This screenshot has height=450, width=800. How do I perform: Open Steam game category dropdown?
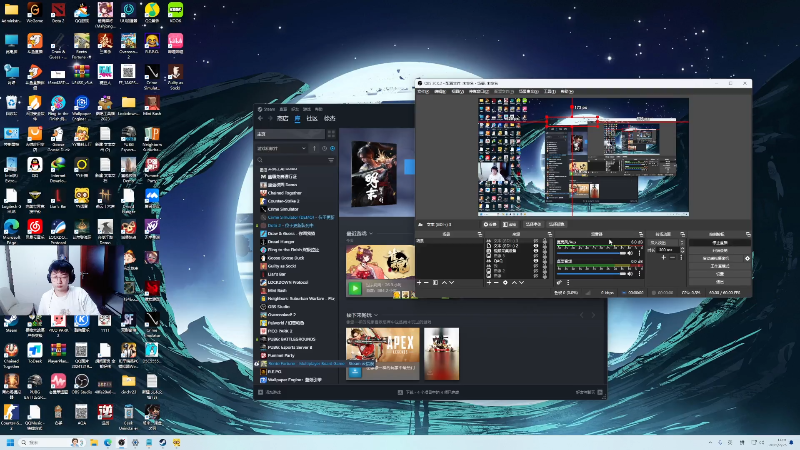pyautogui.click(x=282, y=148)
